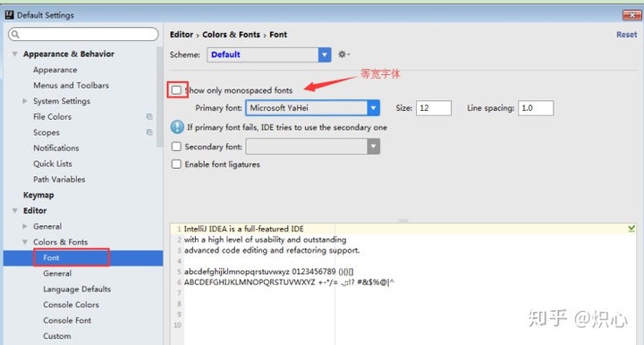Click line number 10 in preview gutter
The image size is (644, 345).
(177, 325)
